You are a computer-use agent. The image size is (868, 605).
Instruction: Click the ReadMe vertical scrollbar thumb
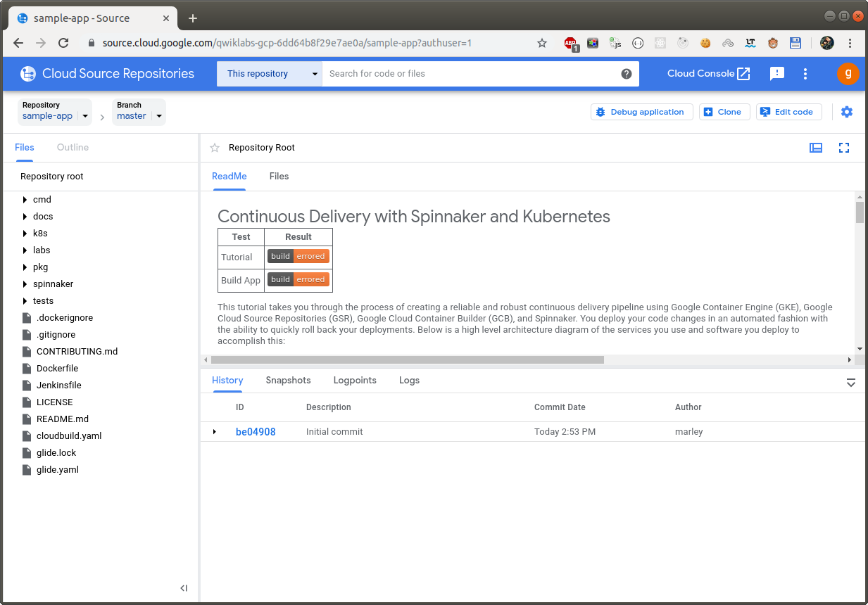coord(860,212)
